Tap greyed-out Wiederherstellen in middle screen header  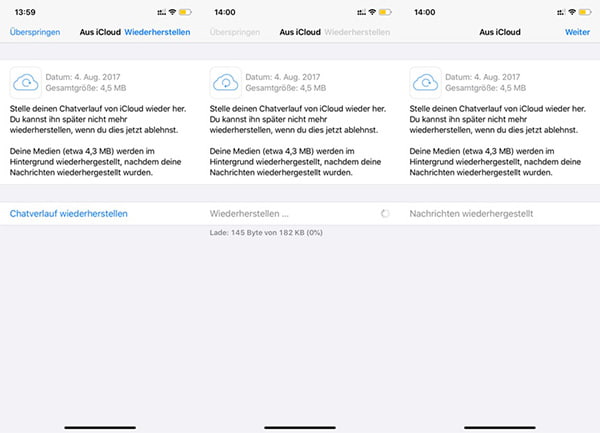click(x=357, y=32)
